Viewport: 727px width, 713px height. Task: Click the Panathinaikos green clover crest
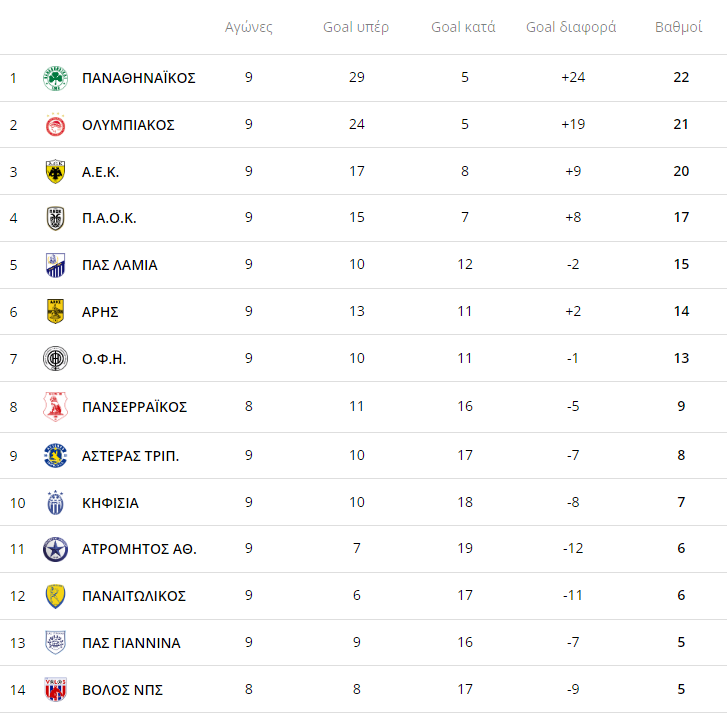tap(56, 78)
